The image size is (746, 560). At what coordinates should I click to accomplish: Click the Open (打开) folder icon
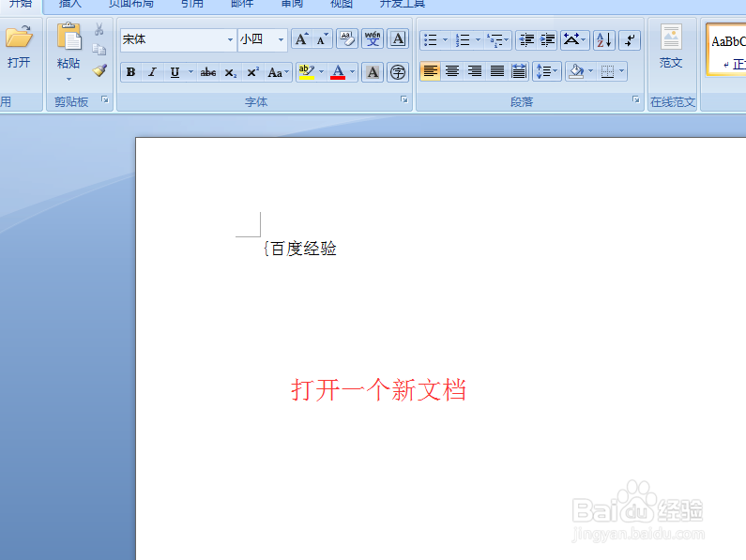pos(19,38)
